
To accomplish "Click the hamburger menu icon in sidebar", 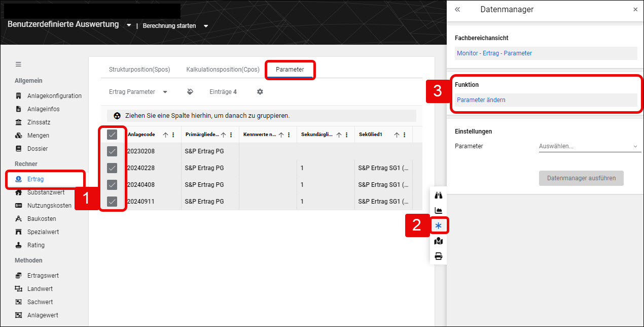I will coord(18,64).
